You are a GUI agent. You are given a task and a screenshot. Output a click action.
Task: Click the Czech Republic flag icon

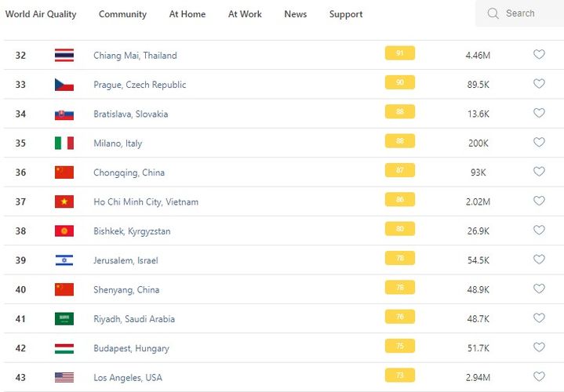click(64, 85)
